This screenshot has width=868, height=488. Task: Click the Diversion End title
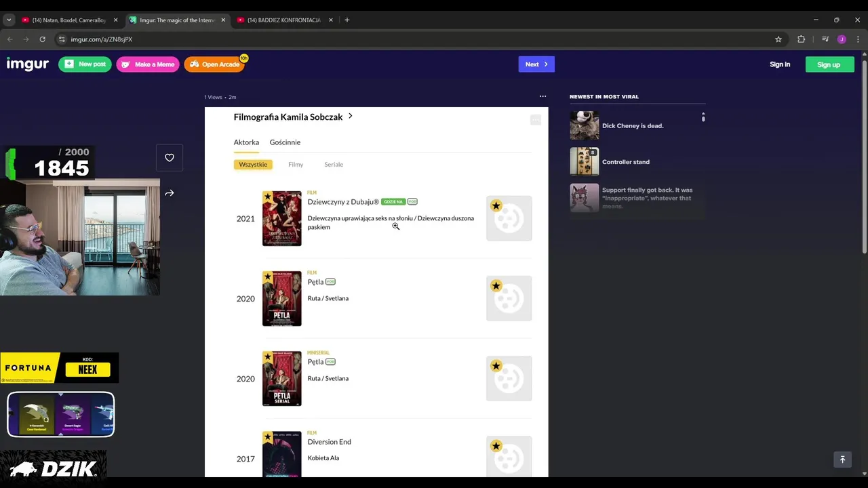tap(329, 442)
